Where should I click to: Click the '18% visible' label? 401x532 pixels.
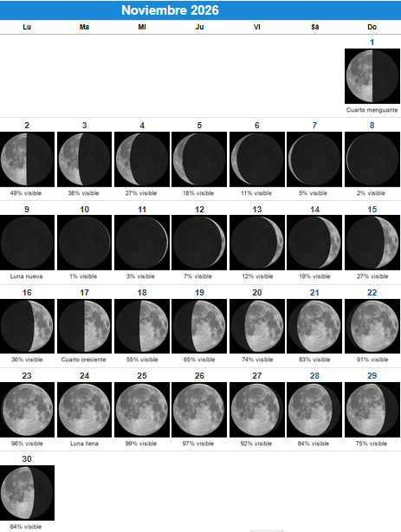198,193
